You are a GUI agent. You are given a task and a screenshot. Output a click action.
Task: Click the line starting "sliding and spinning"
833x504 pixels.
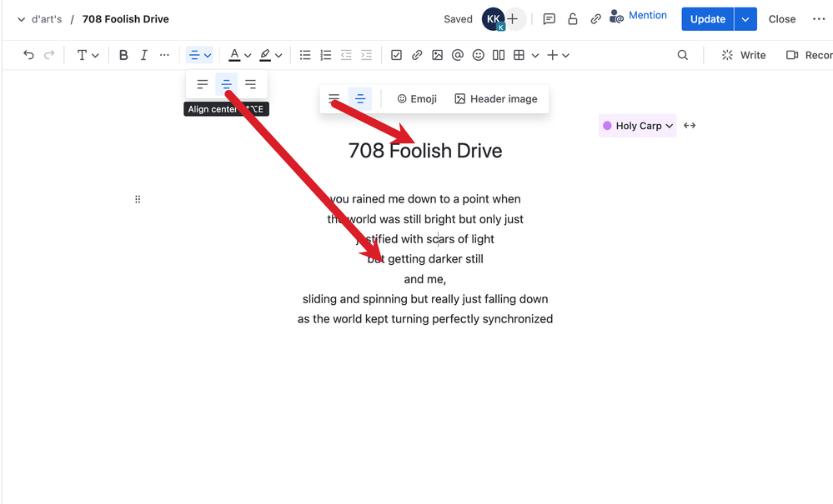click(x=425, y=299)
